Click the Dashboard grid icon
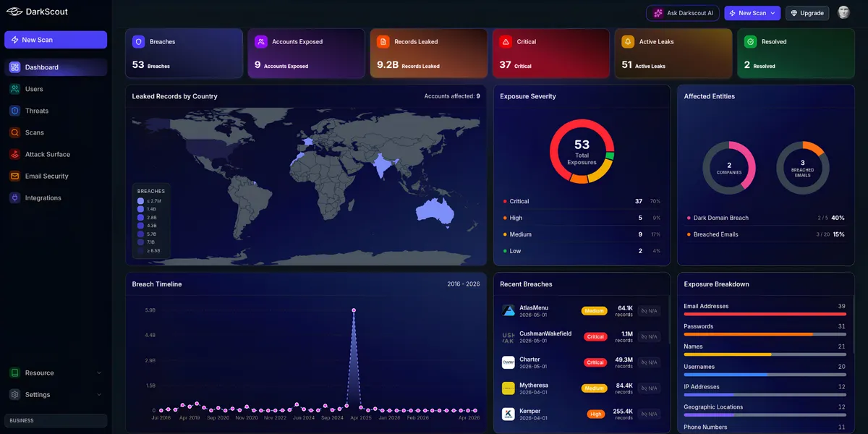The width and height of the screenshot is (868, 434). point(14,67)
